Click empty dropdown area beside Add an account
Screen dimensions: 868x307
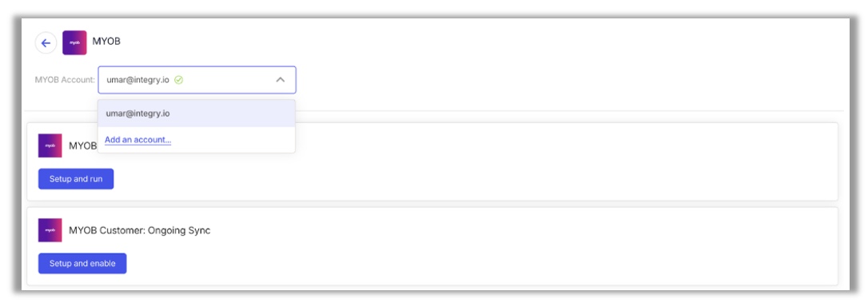(x=233, y=140)
